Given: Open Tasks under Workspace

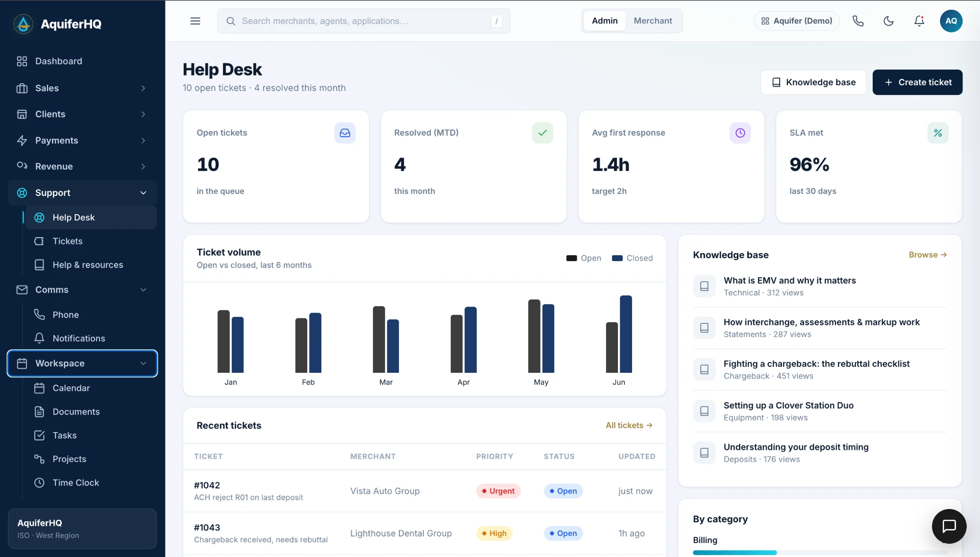Looking at the screenshot, I should pos(91,435).
